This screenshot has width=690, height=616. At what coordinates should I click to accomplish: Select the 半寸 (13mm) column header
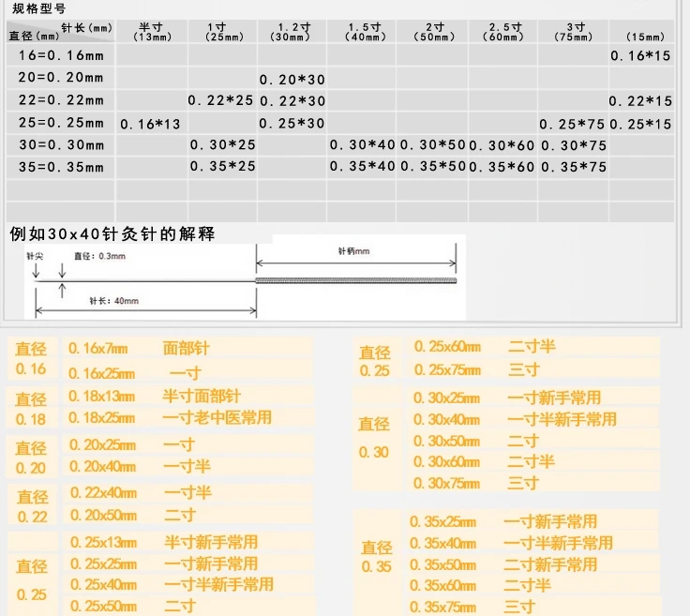(152, 32)
